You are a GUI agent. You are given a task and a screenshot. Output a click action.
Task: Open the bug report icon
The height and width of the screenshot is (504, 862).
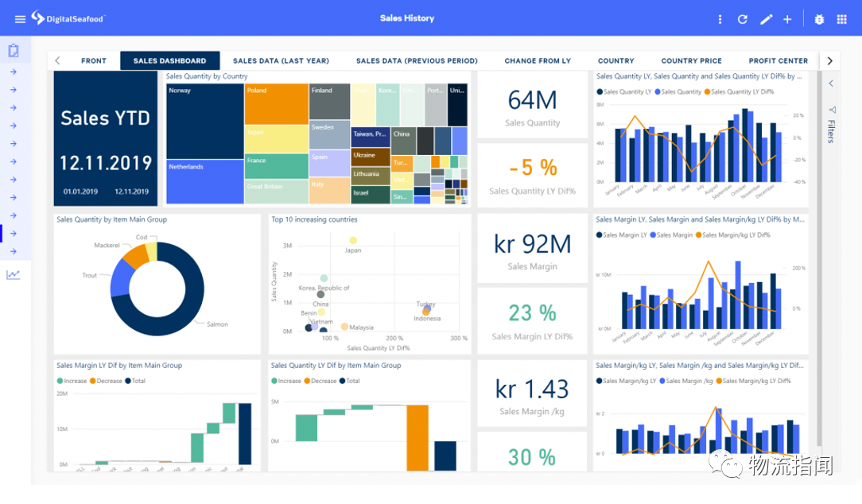pyautogui.click(x=819, y=19)
